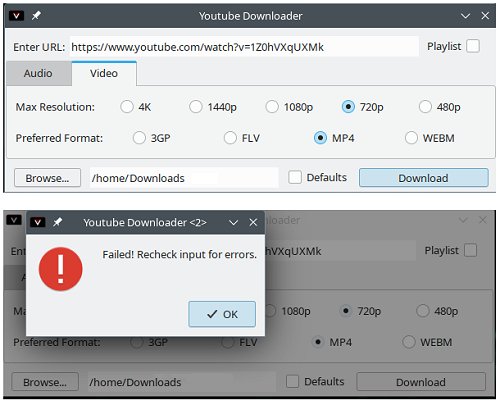Click the chevron in error dialog titlebar
Image resolution: width=500 pixels, height=405 pixels.
click(233, 222)
